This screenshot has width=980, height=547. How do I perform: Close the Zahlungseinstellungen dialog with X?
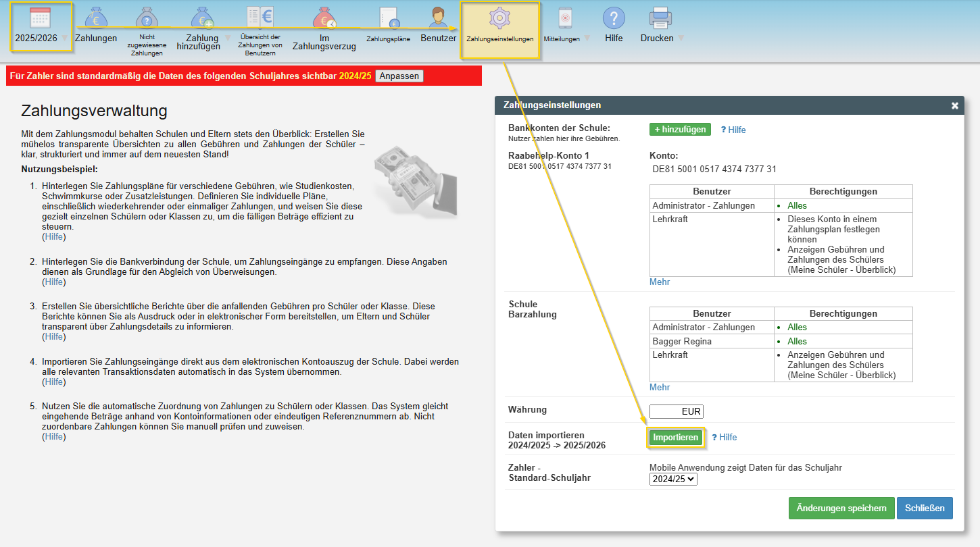tap(955, 105)
